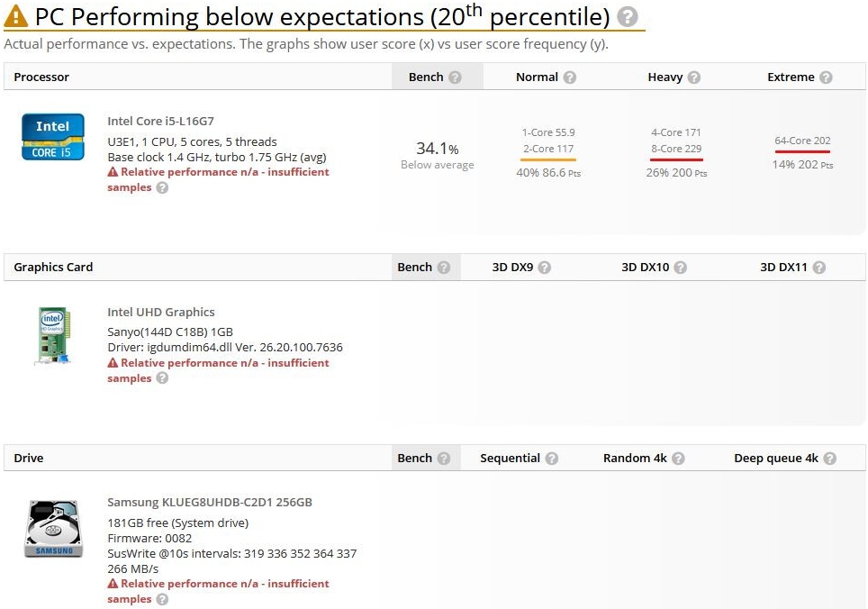Click help icon next to Random 4k
Image resolution: width=868 pixels, height=609 pixels.
[679, 459]
